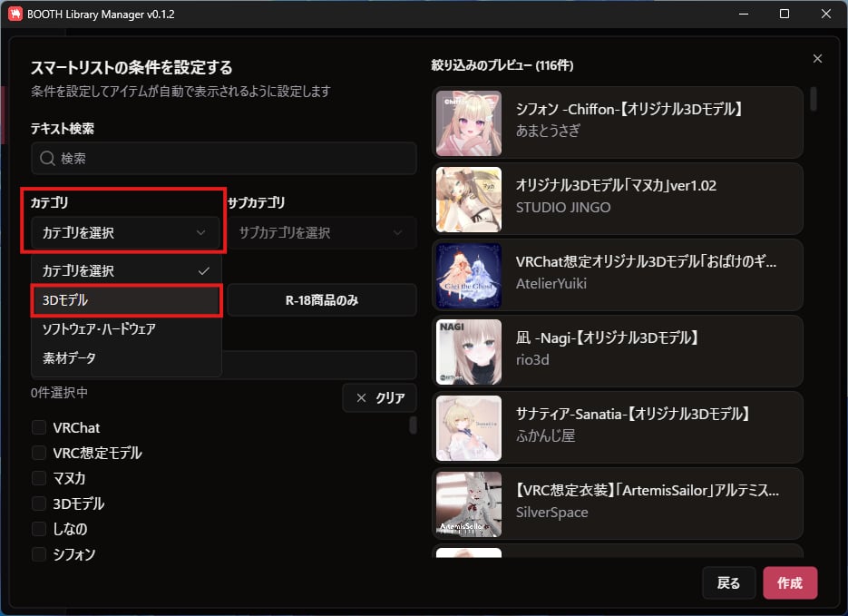848x616 pixels.
Task: Open the マヌカ ver1.02 model thumbnail
Action: point(468,200)
